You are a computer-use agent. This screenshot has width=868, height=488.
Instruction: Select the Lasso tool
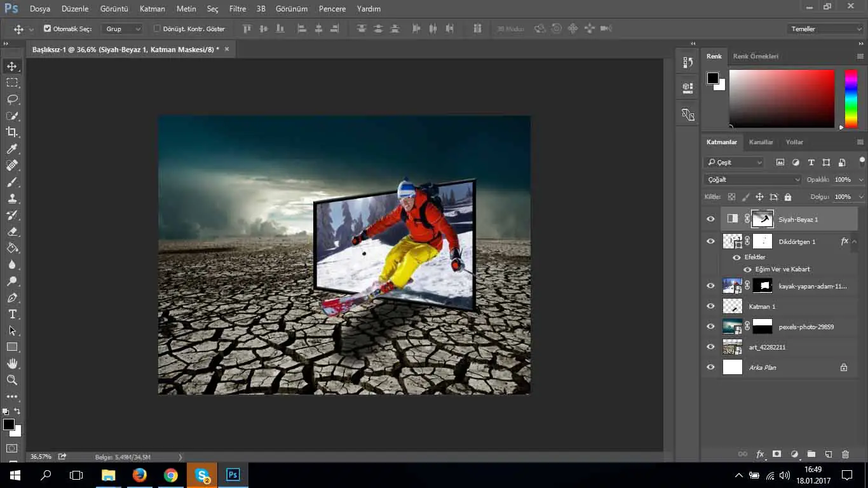coord(12,99)
